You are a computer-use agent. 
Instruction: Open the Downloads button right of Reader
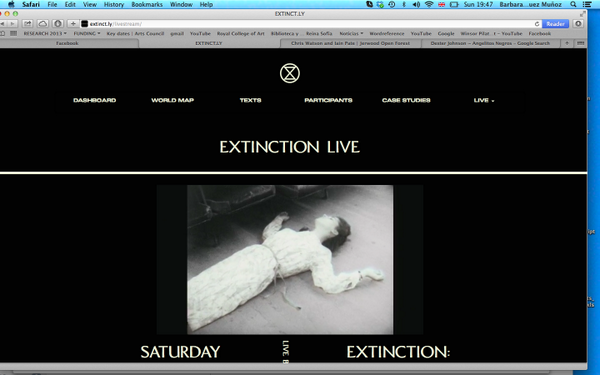click(x=578, y=24)
